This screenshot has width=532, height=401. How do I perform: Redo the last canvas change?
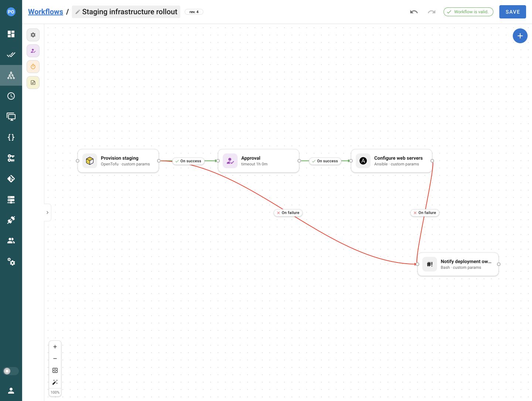click(432, 12)
